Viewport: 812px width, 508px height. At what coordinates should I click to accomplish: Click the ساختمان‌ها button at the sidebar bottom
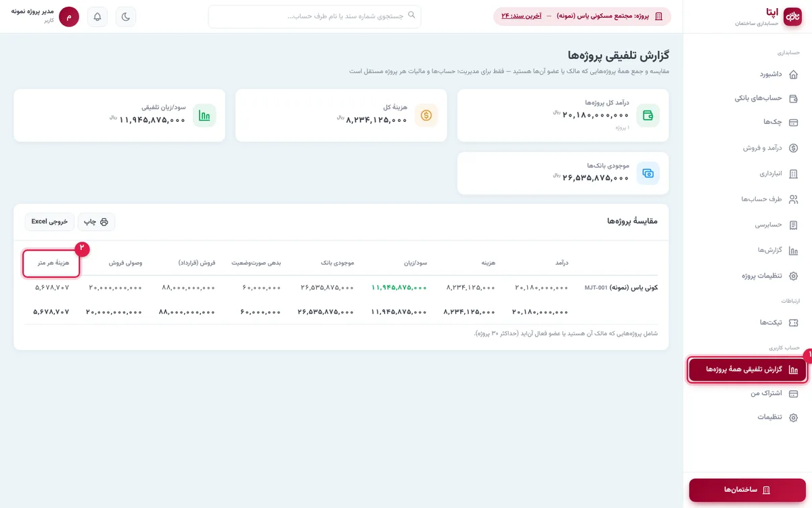748,490
